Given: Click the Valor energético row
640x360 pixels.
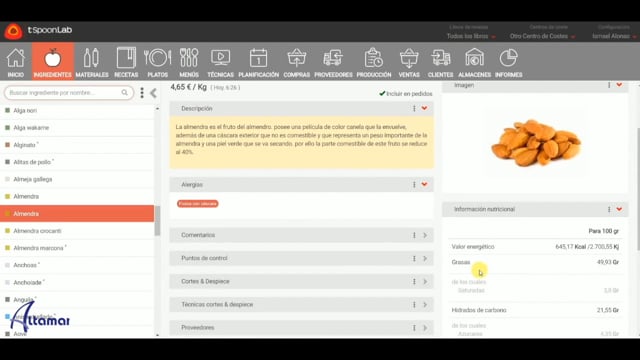Looking at the screenshot, I should tap(535, 247).
